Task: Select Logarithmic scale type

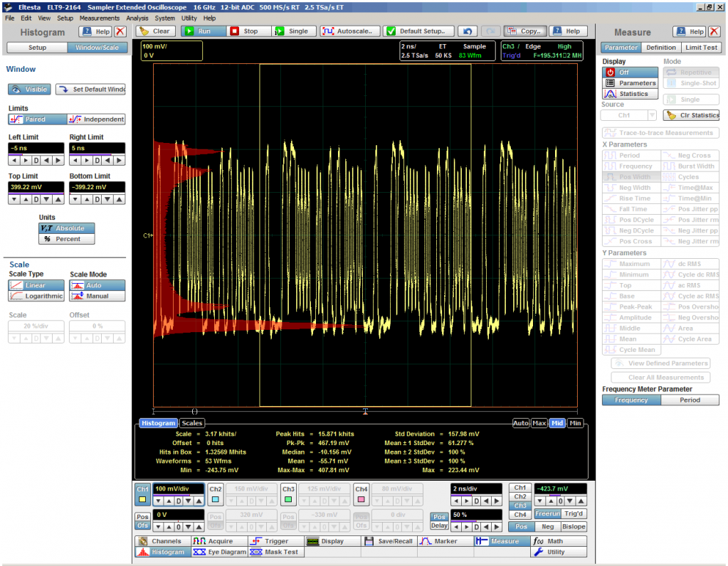Action: pos(36,296)
